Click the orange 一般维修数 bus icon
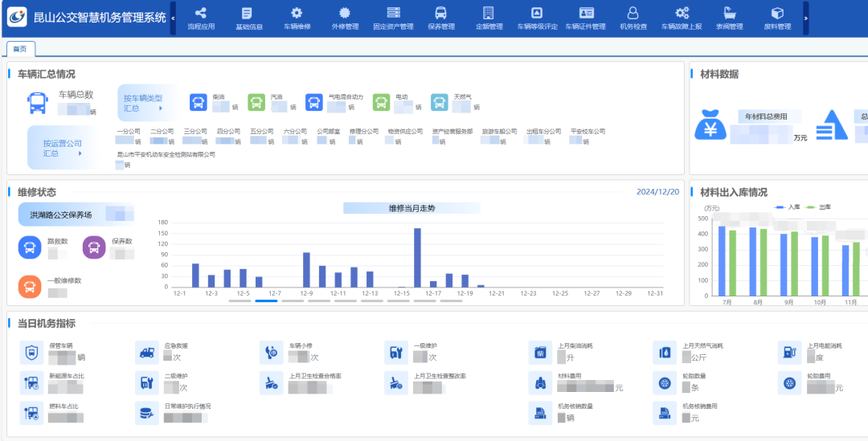This screenshot has width=868, height=441. pos(30,286)
